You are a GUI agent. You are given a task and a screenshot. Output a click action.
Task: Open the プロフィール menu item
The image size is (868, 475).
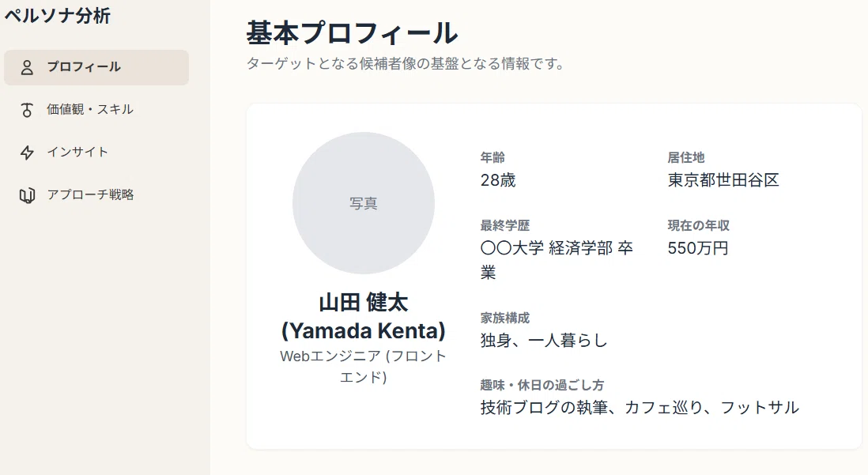point(96,67)
